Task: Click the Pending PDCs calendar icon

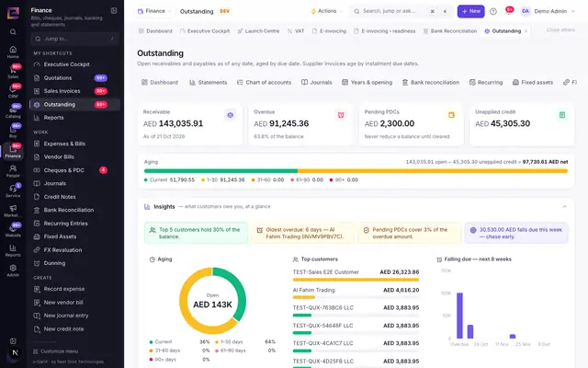Action: 451,115
